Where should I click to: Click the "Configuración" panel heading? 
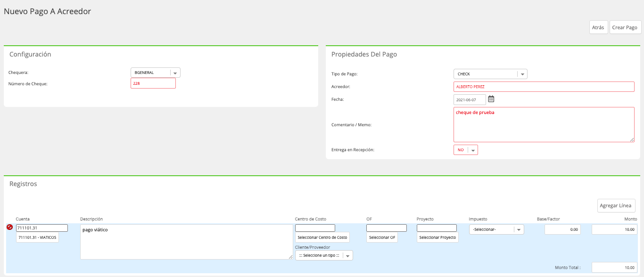point(30,54)
